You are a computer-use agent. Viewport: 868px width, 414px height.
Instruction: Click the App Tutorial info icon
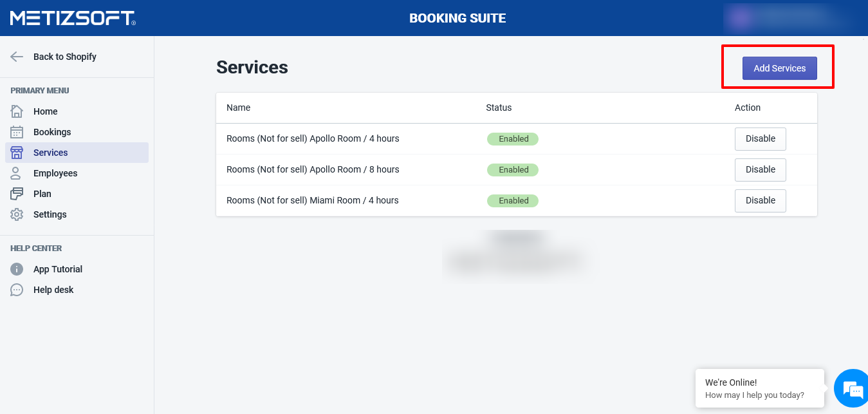17,269
